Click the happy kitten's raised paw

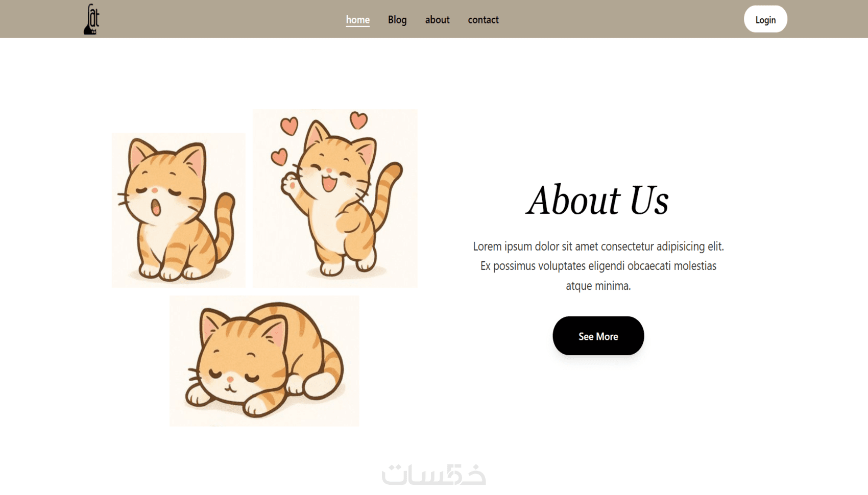click(290, 185)
